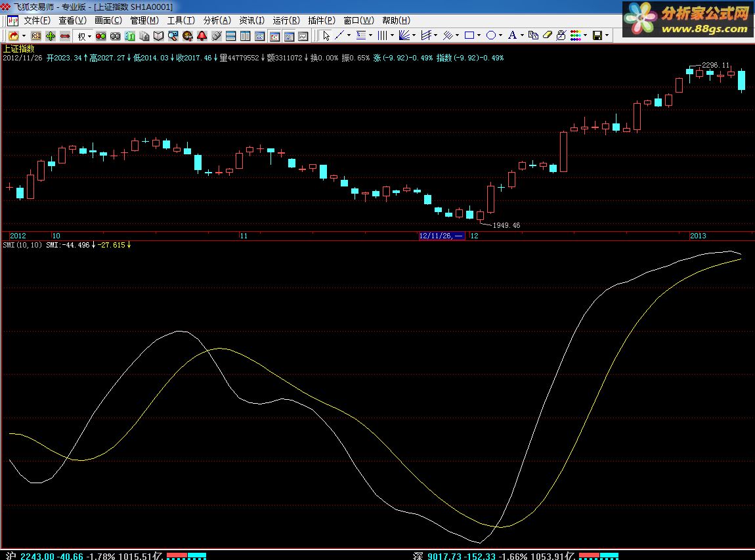755x560 pixels.
Task: Select the trend line drawing tool
Action: point(339,35)
